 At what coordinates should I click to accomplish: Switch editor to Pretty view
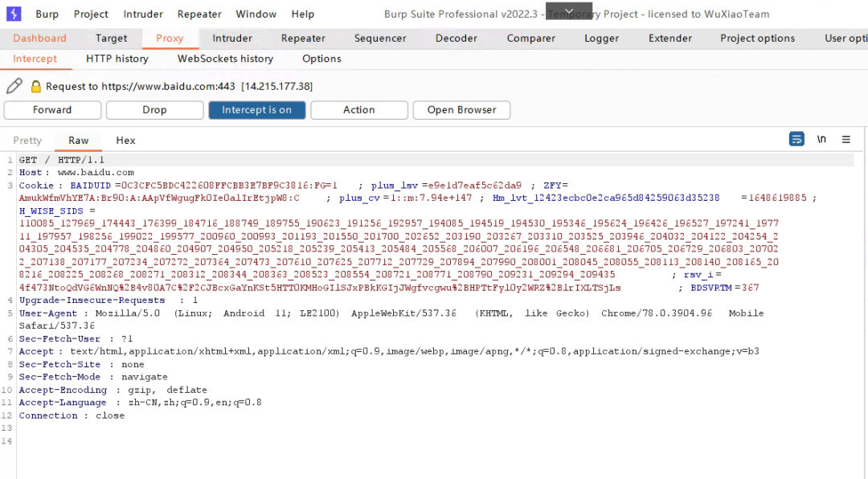pos(27,141)
